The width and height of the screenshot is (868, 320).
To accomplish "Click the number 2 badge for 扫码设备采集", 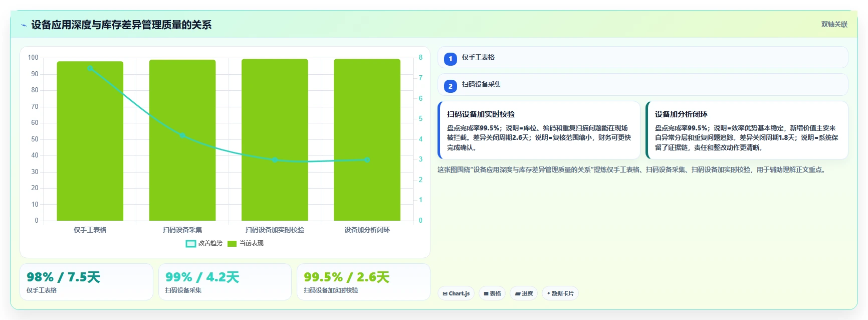I will point(450,86).
